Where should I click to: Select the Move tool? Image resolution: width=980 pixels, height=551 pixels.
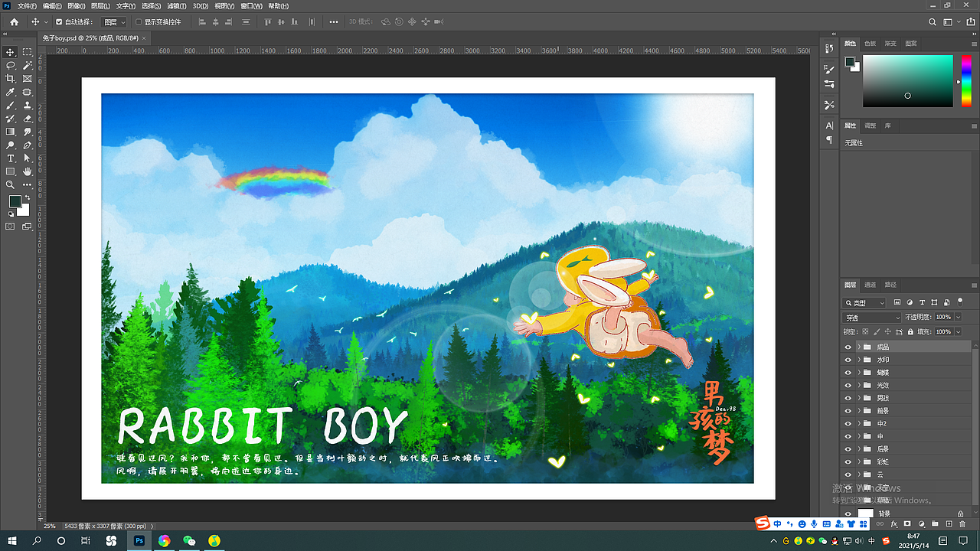click(9, 54)
